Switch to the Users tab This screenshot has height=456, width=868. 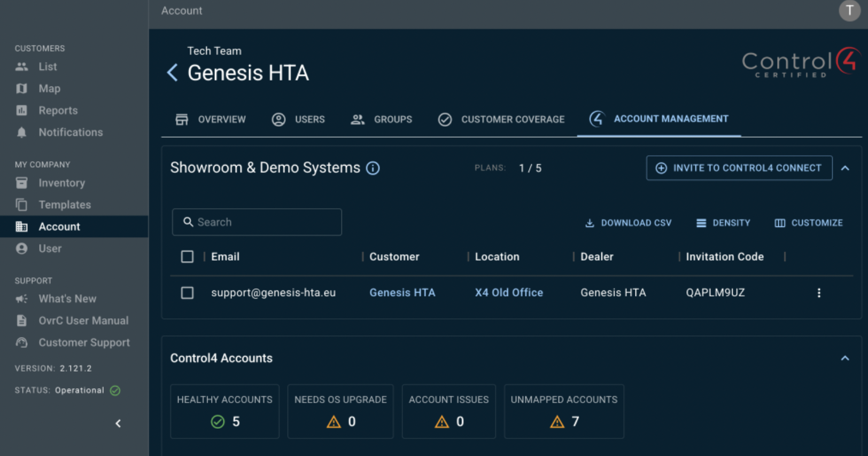point(298,119)
